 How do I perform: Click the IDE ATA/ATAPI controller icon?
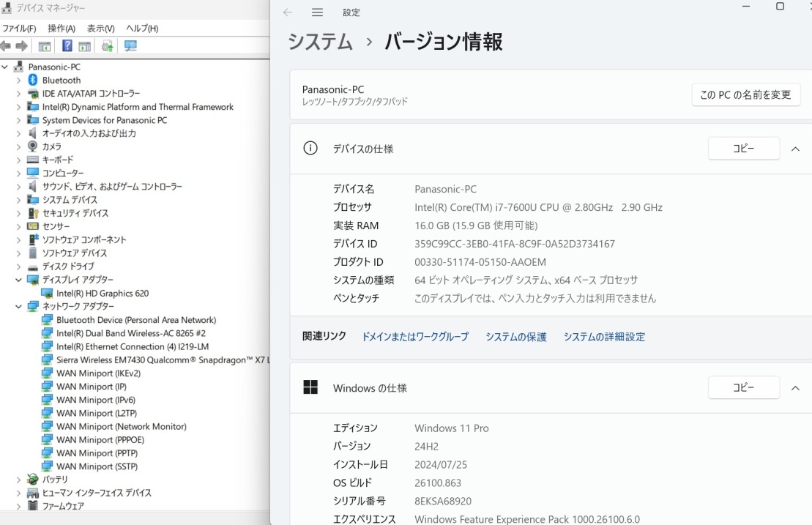pyautogui.click(x=33, y=94)
